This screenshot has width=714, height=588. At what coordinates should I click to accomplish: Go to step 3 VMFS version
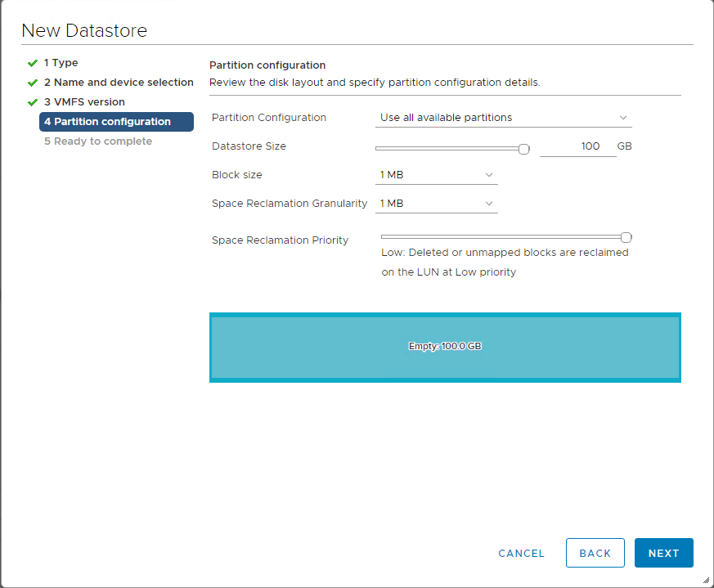(84, 102)
